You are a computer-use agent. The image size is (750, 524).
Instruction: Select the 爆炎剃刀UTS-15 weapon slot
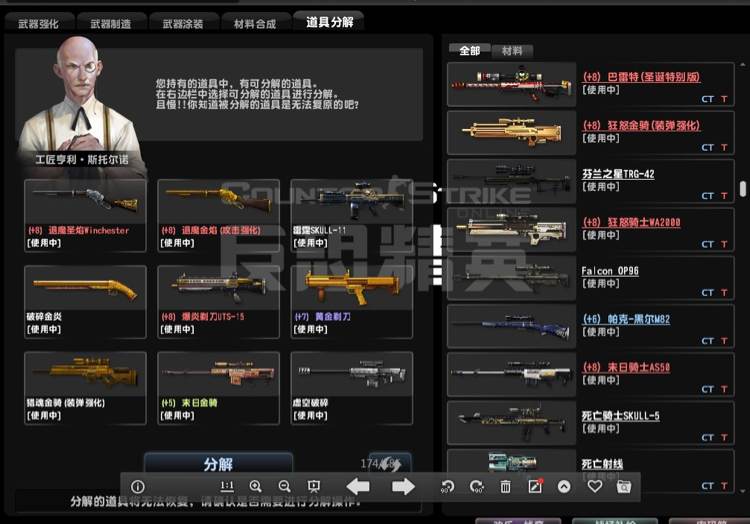point(218,302)
